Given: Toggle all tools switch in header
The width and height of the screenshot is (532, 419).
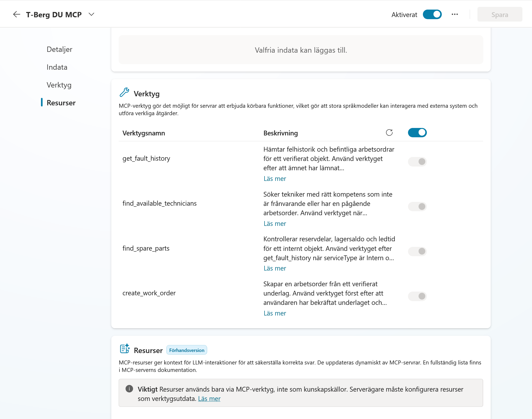Looking at the screenshot, I should 417,132.
